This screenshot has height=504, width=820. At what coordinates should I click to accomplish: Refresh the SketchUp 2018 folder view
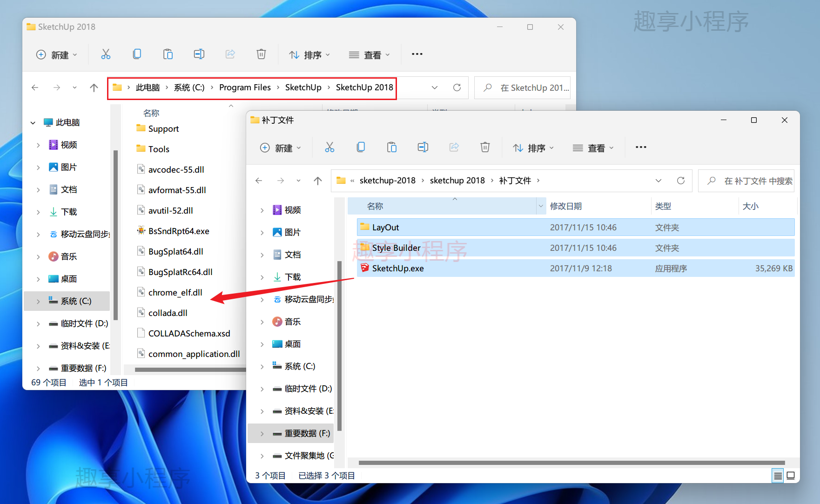click(x=457, y=87)
